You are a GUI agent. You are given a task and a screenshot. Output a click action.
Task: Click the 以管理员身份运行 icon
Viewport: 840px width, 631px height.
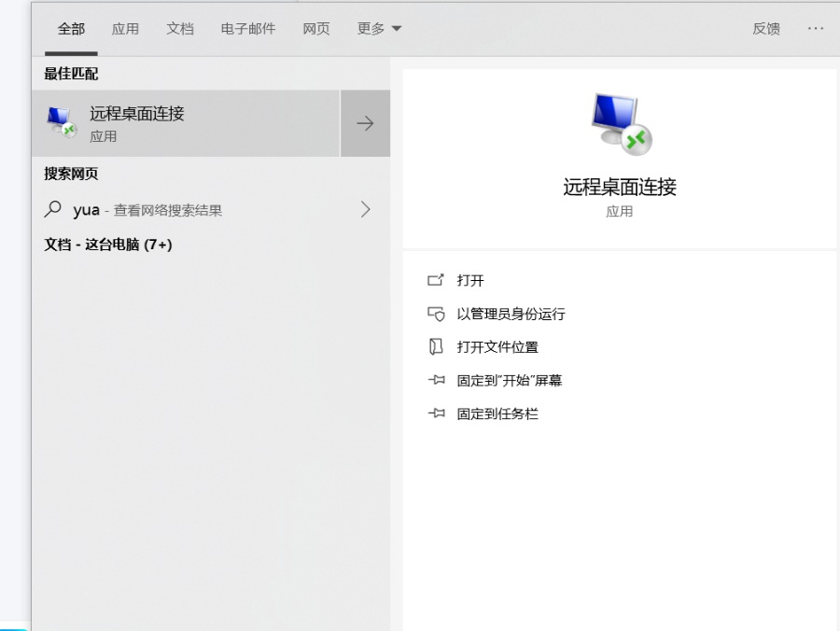click(436, 315)
